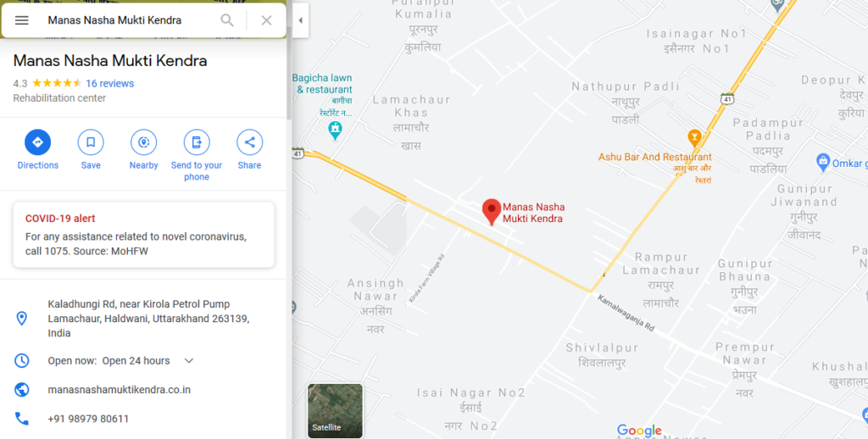The height and width of the screenshot is (439, 868).
Task: Visit manasnashamuktikendra.co.in website
Action: pos(119,390)
